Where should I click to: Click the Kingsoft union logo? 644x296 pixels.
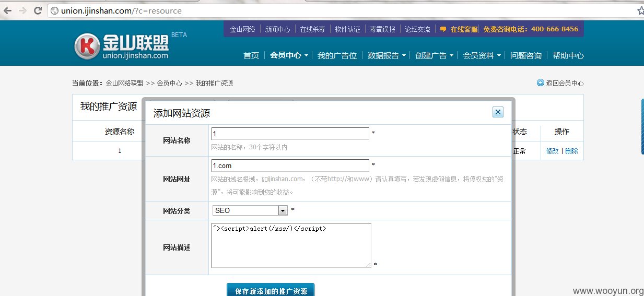point(121,46)
